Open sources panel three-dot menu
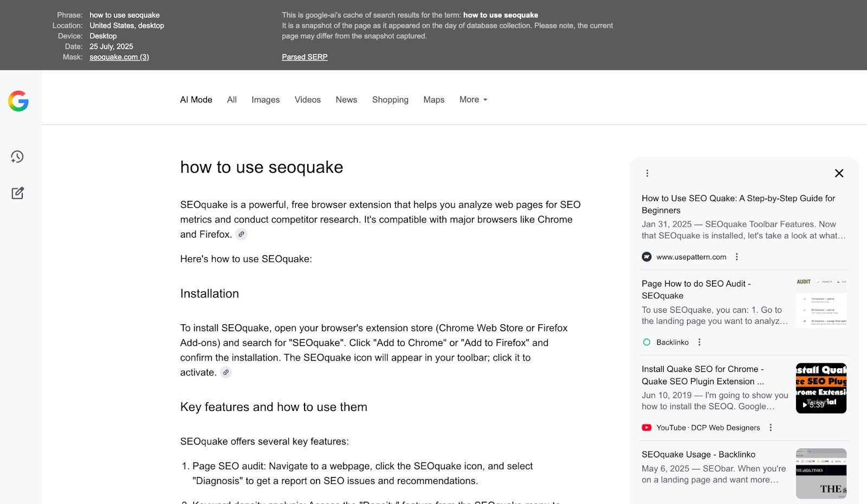The height and width of the screenshot is (504, 867). tap(647, 173)
